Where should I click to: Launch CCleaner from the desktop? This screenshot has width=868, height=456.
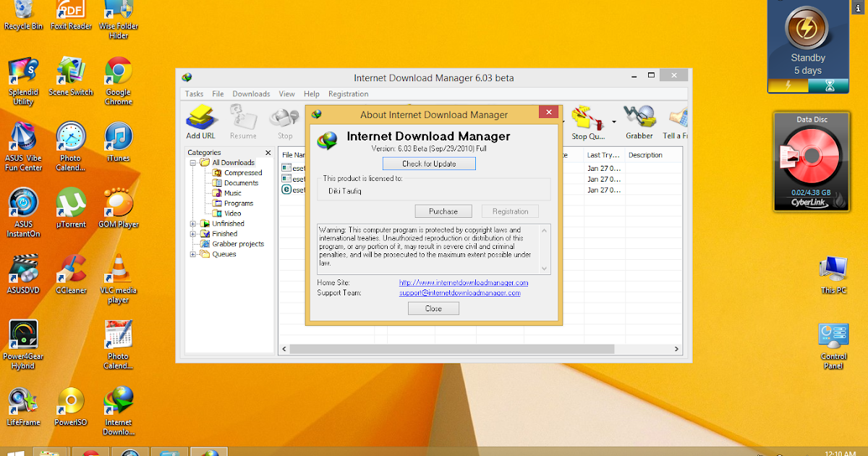71,274
